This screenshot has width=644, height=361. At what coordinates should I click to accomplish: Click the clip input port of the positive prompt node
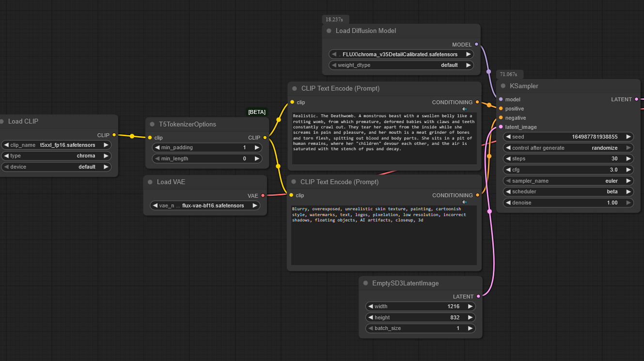pos(292,102)
